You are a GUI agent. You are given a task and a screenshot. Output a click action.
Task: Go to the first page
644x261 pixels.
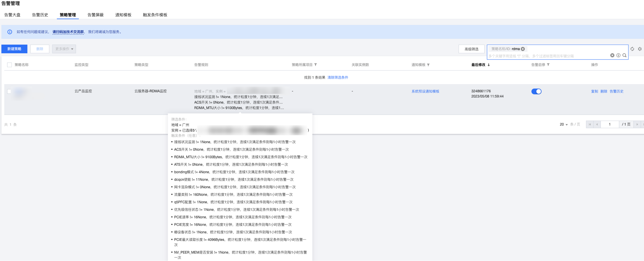pyautogui.click(x=590, y=124)
